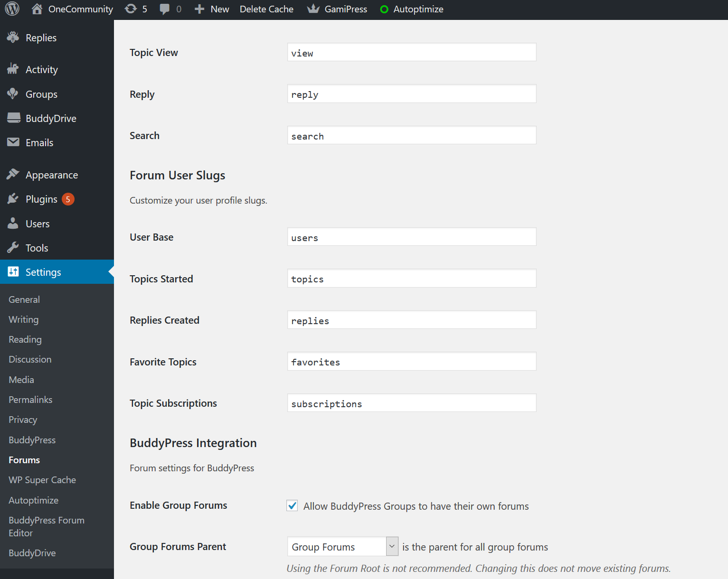Click the Topics Started slug field
Image resolution: width=728 pixels, height=579 pixels.
pyautogui.click(x=412, y=278)
